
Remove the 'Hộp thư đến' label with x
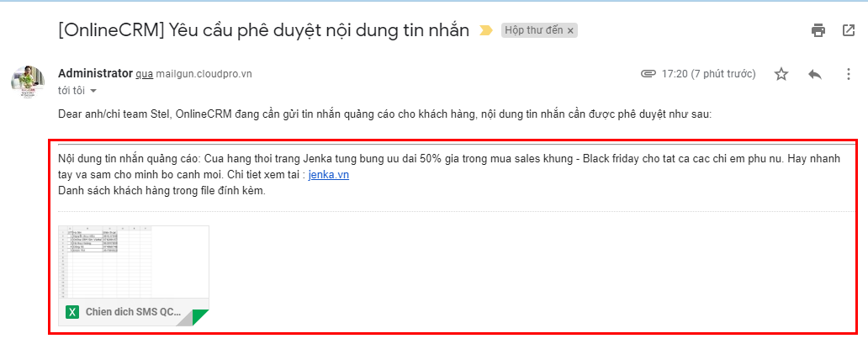(x=571, y=30)
